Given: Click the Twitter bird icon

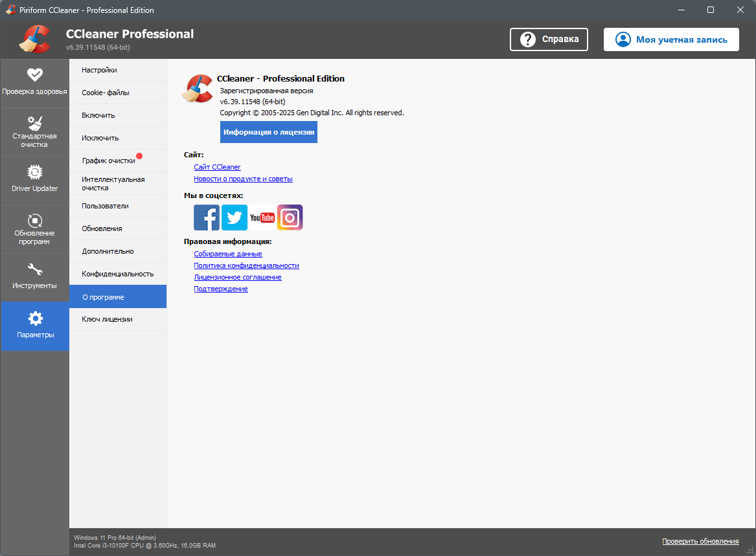Looking at the screenshot, I should pos(235,217).
